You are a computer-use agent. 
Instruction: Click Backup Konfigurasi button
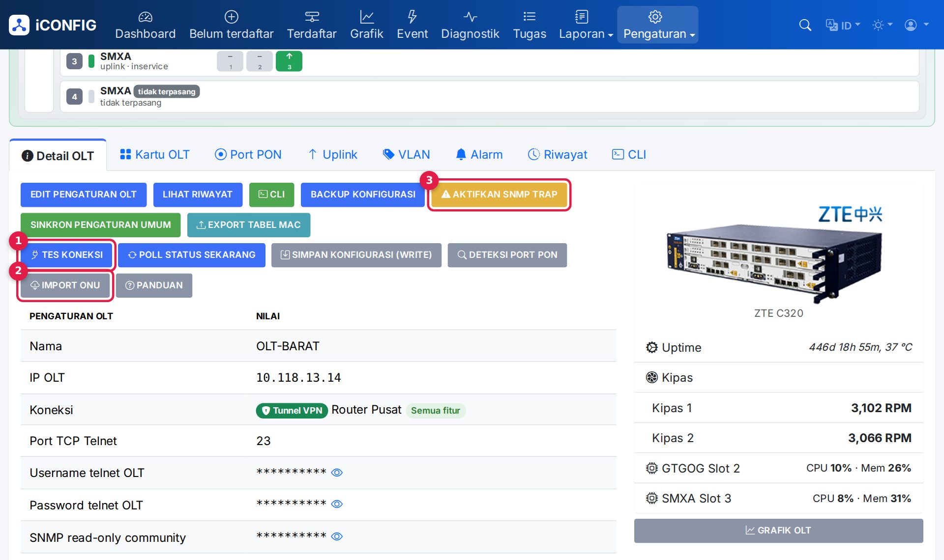click(363, 195)
